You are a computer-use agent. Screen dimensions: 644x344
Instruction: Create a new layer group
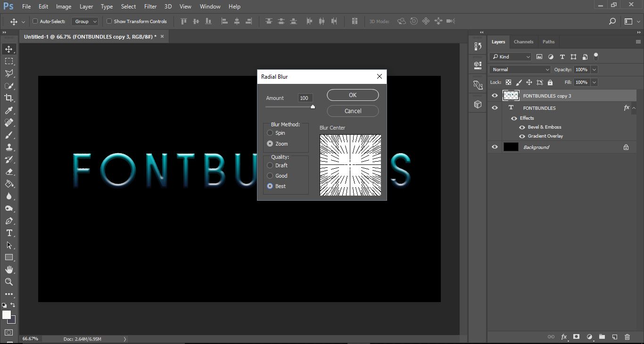pos(602,337)
